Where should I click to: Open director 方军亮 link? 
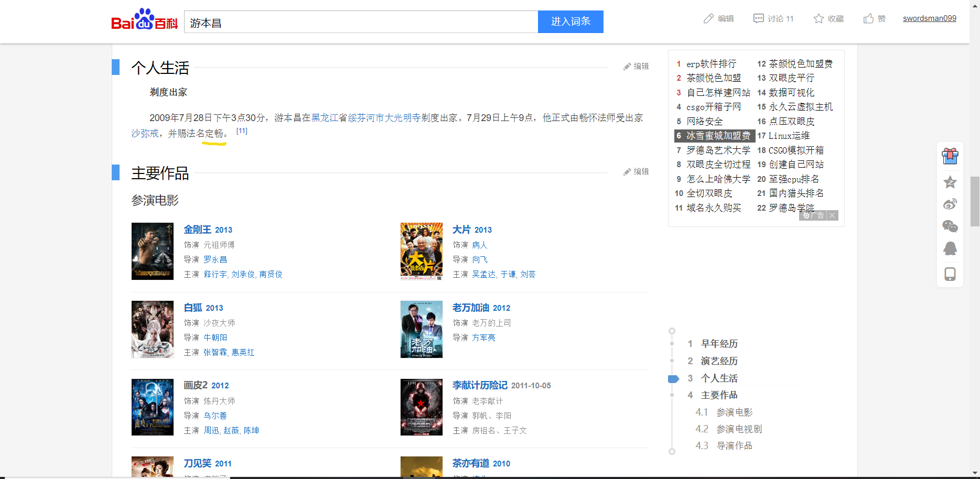tap(483, 338)
